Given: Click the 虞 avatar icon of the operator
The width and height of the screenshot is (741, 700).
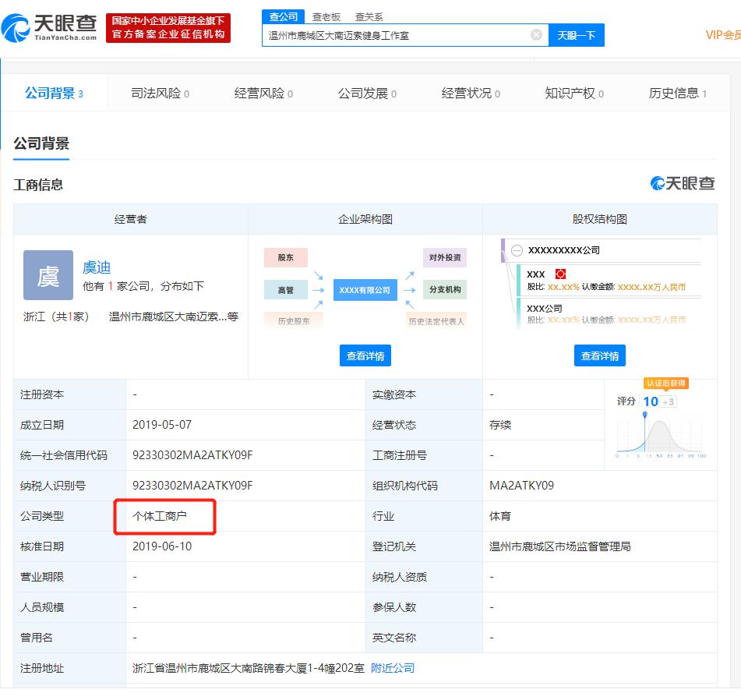Looking at the screenshot, I should click(x=48, y=274).
